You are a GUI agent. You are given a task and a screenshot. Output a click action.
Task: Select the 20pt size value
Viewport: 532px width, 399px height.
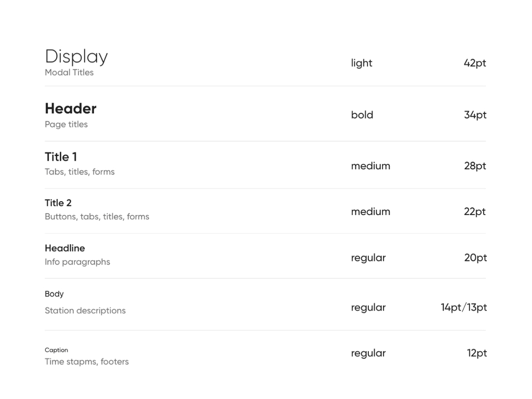click(475, 258)
